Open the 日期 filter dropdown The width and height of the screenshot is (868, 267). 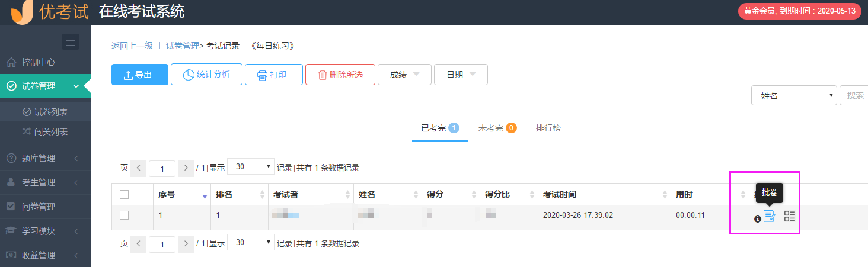pos(461,75)
